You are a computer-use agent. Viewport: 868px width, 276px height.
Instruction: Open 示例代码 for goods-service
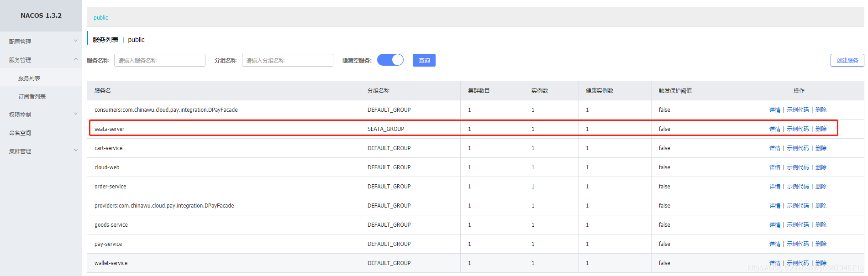point(798,225)
